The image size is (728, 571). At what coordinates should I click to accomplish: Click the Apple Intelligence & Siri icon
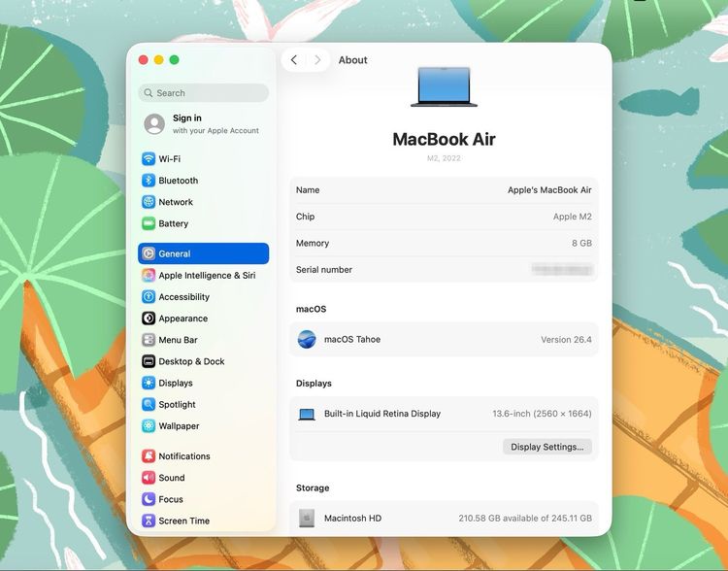[x=149, y=275]
